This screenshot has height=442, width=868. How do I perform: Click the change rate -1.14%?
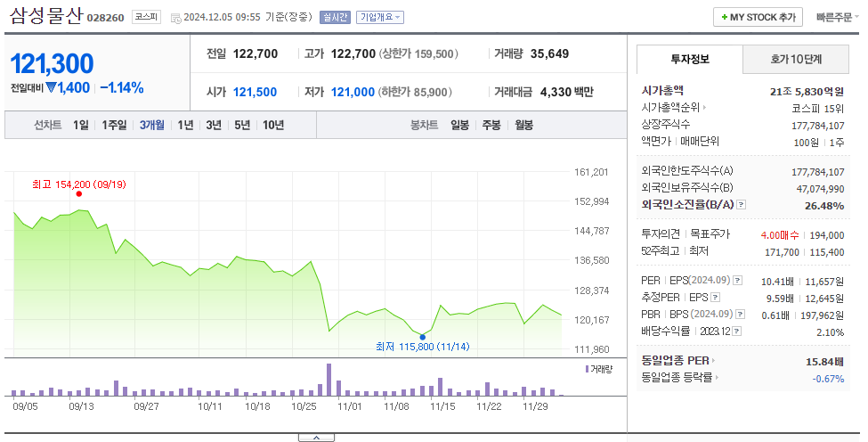tap(122, 87)
